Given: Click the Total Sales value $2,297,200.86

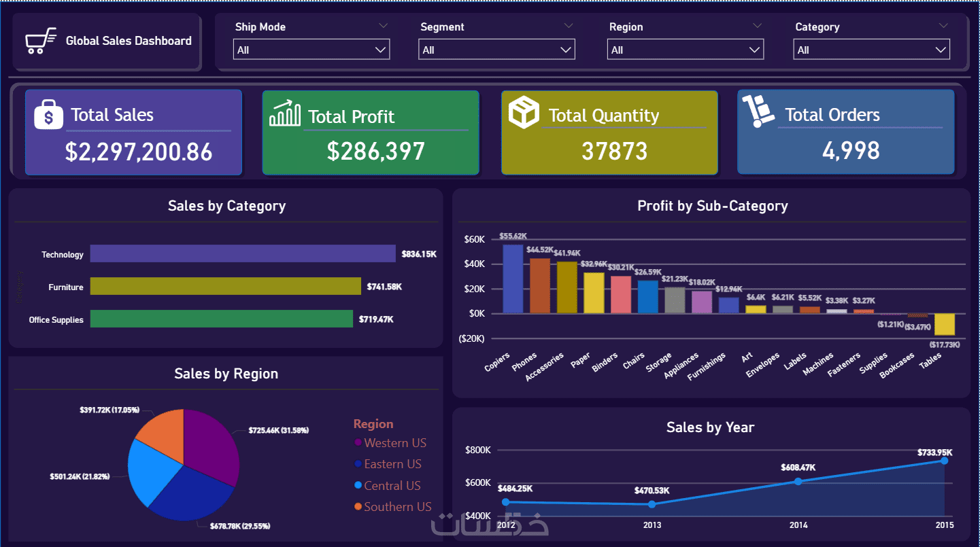Looking at the screenshot, I should 139,152.
